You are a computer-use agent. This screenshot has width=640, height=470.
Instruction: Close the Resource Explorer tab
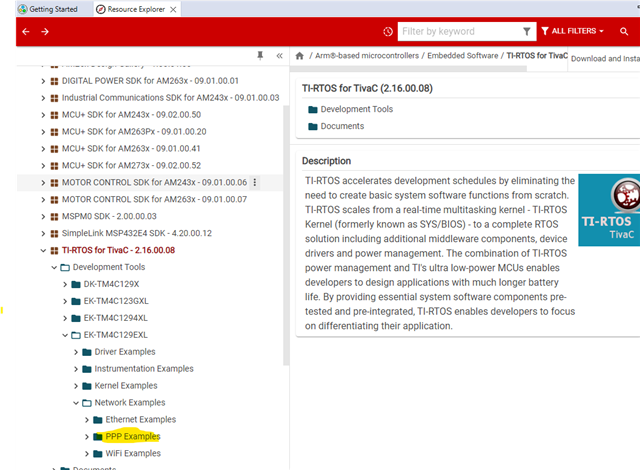tap(173, 9)
